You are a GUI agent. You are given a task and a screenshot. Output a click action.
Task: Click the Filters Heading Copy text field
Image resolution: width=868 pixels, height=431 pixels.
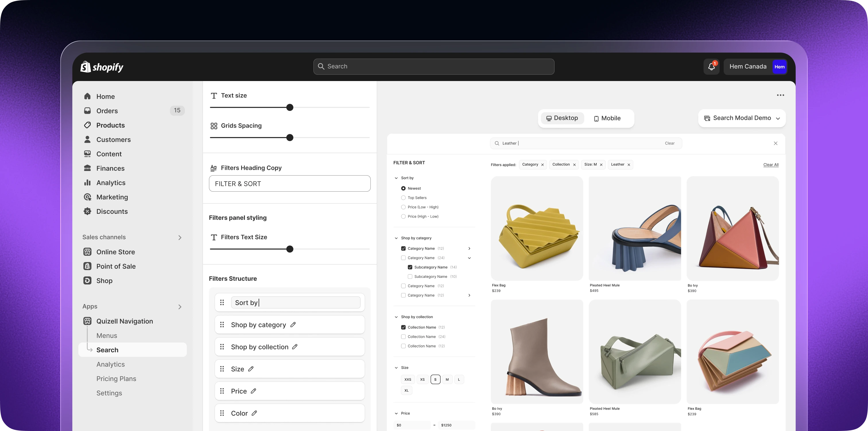(x=290, y=183)
